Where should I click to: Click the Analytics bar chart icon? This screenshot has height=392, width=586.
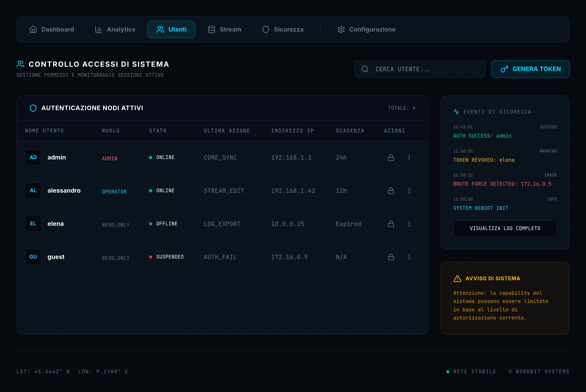coord(98,29)
